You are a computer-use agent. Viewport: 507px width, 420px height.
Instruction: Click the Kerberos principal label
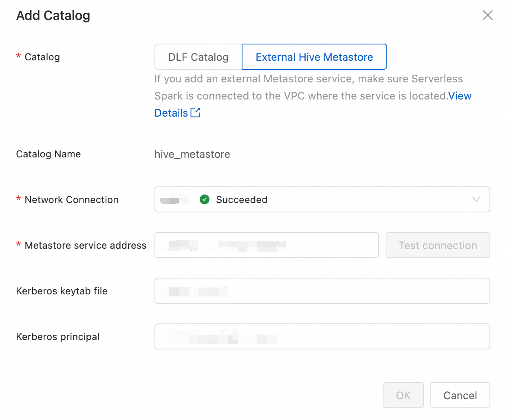coord(58,337)
